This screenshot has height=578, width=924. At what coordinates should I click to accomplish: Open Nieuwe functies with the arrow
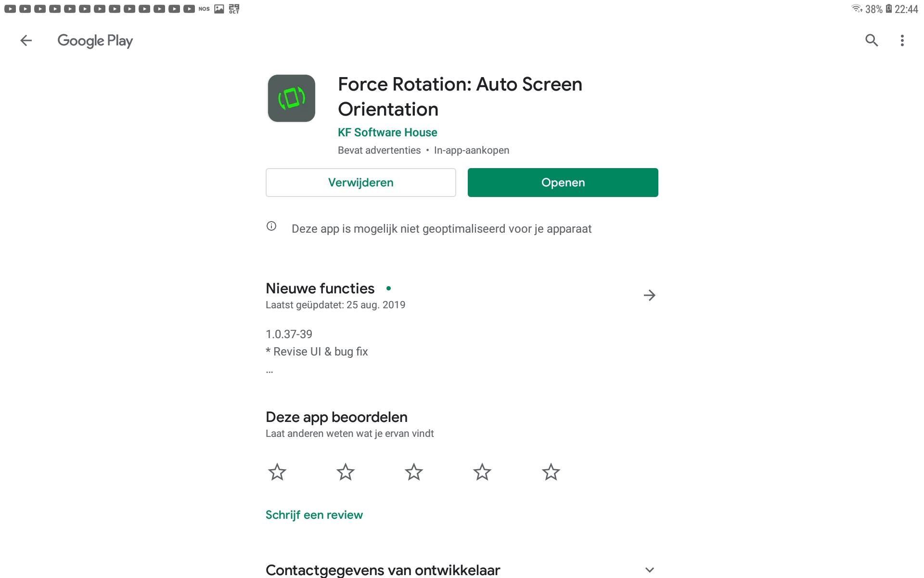coord(650,295)
